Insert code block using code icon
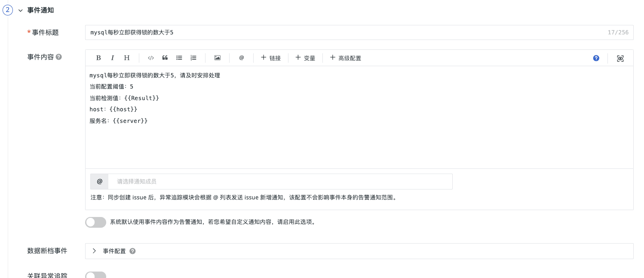 [150, 58]
